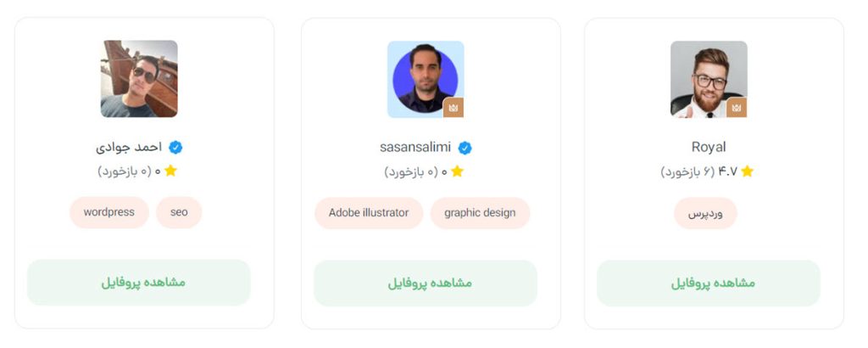The image size is (868, 348).
Task: Click the Royal username
Action: tap(709, 147)
